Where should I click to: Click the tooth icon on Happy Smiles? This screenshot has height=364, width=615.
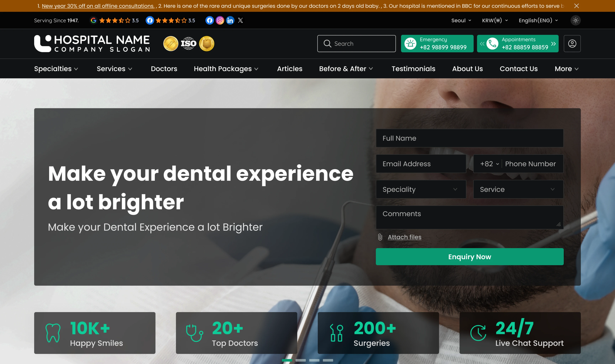(x=53, y=333)
